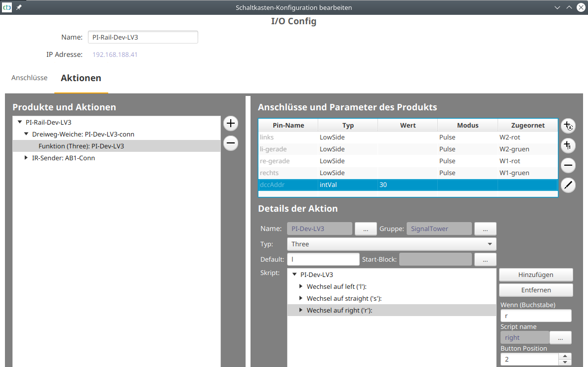Select the dccAddr row in the pin table
The image size is (588, 367).
click(x=287, y=184)
